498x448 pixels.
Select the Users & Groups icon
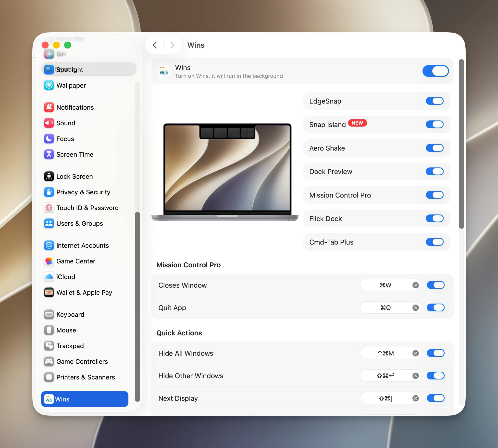click(49, 224)
